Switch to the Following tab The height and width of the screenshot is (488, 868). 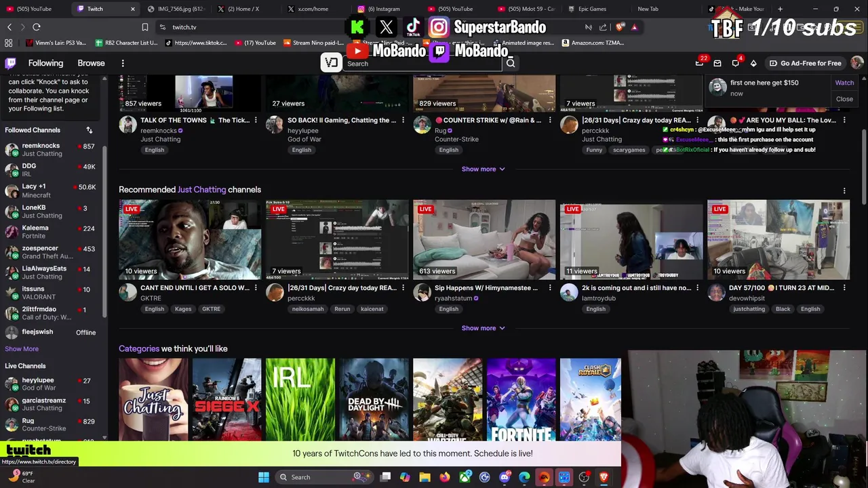[45, 63]
